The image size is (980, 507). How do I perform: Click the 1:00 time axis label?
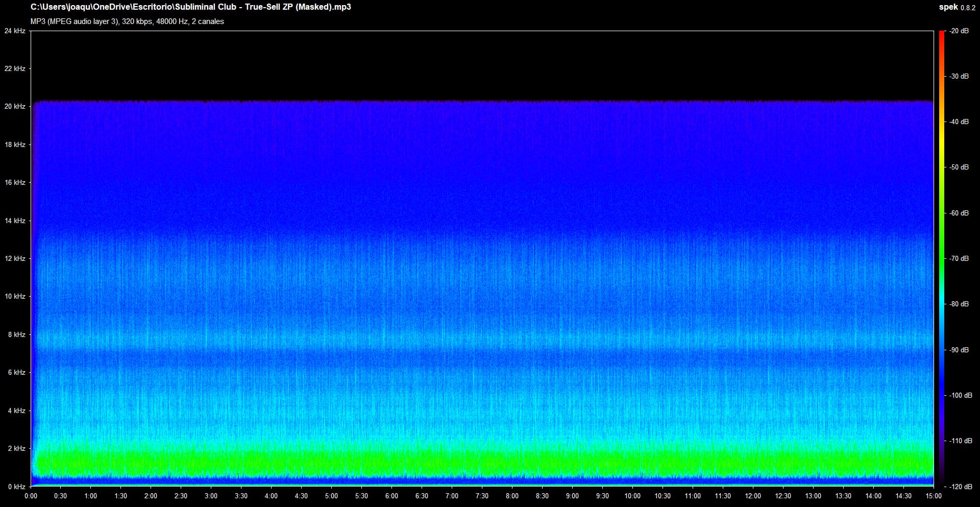[91, 496]
